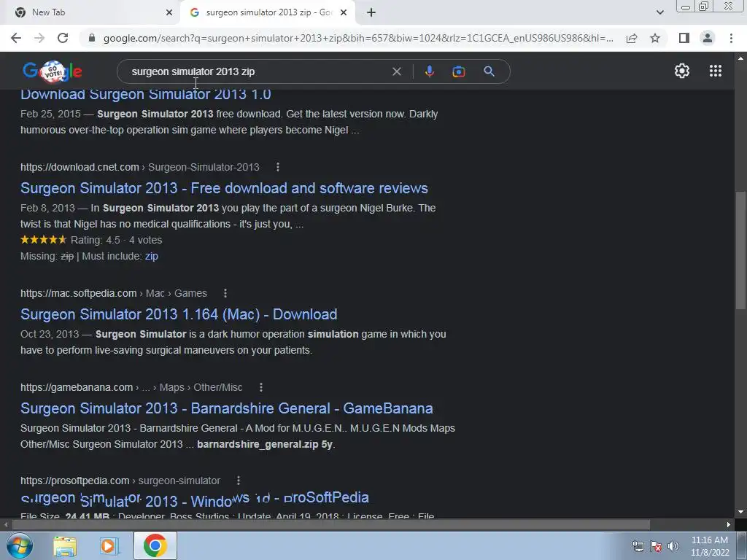Open the ProSoftPedia Windows result

coord(195,499)
